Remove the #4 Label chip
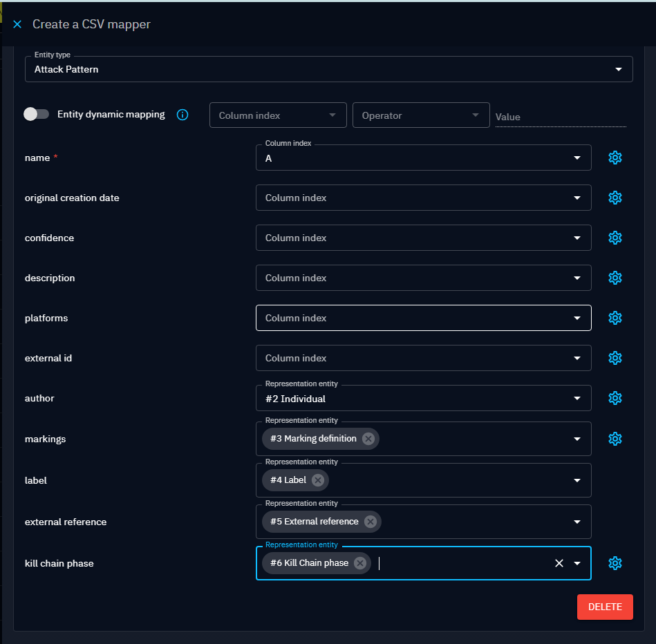656x644 pixels. tap(318, 480)
